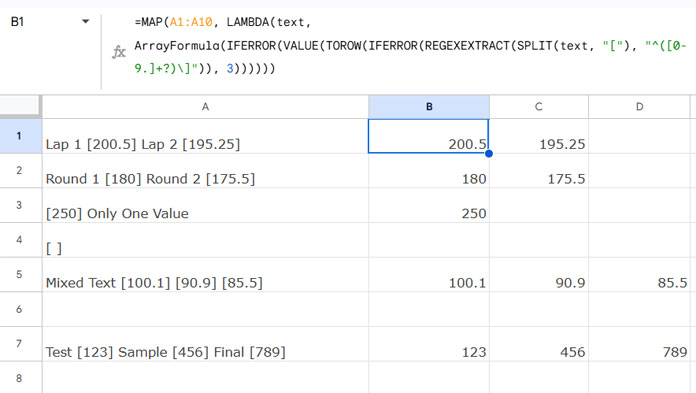The width and height of the screenshot is (696, 393).
Task: Click into the formula bar text
Action: pos(411,46)
